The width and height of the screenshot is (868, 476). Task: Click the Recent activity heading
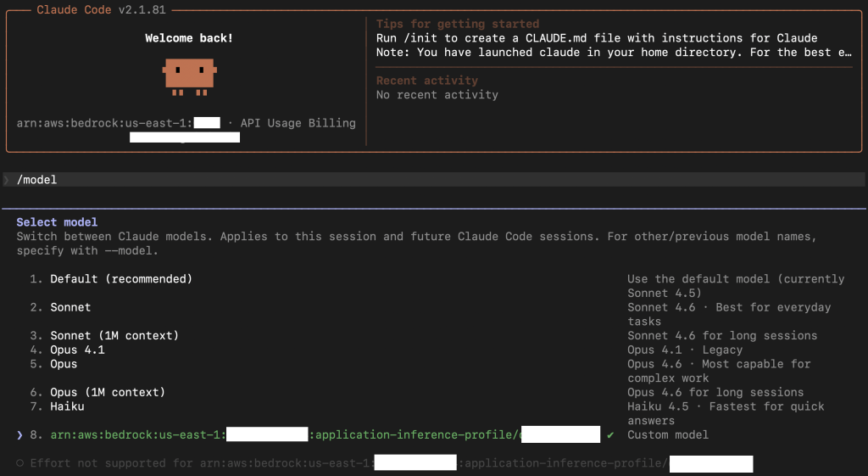coord(427,81)
